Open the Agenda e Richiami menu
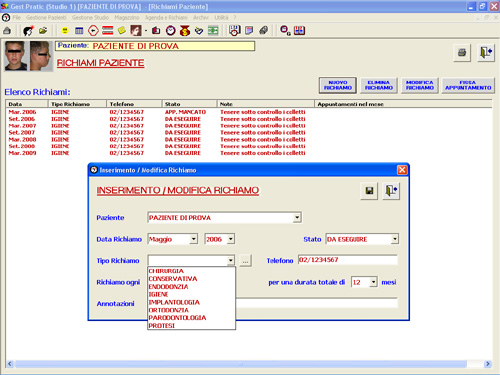This screenshot has width=500, height=375. point(166,17)
